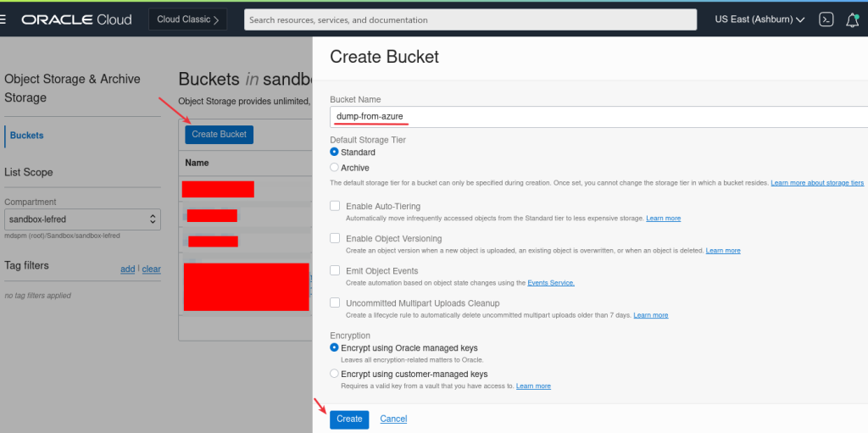Open the sandbox-lefred compartment dropdown
Viewport: 868px width, 433px height.
[x=82, y=219]
